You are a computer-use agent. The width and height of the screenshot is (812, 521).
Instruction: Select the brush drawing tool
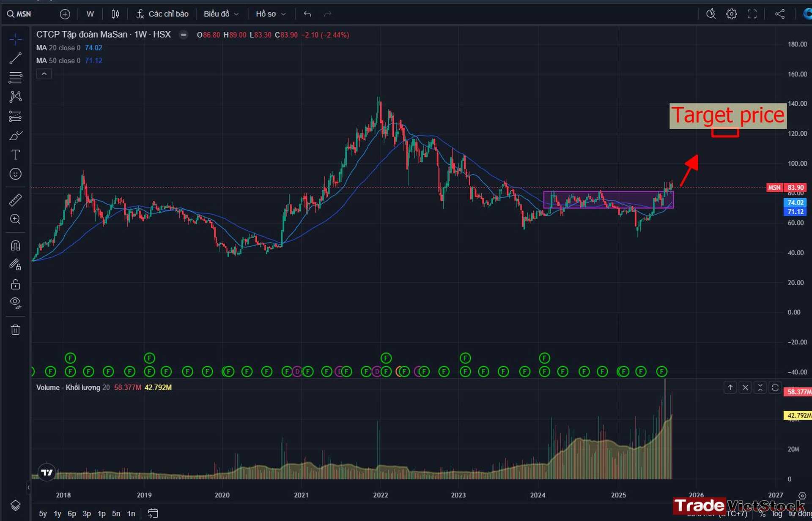16,136
